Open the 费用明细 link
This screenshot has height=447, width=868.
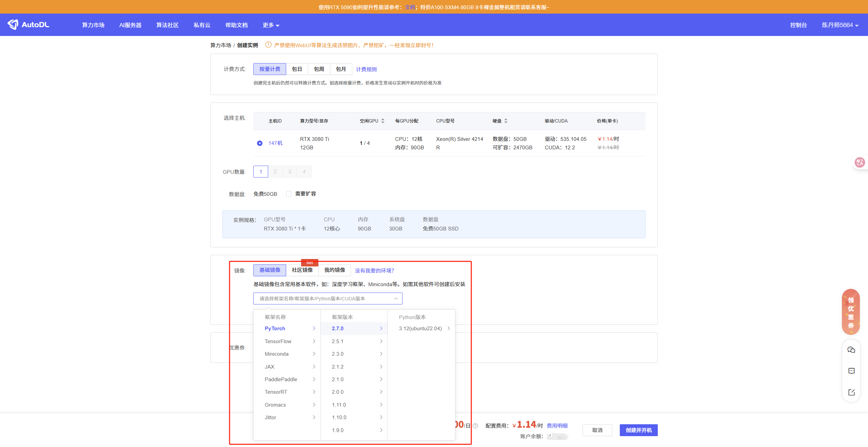coord(557,426)
